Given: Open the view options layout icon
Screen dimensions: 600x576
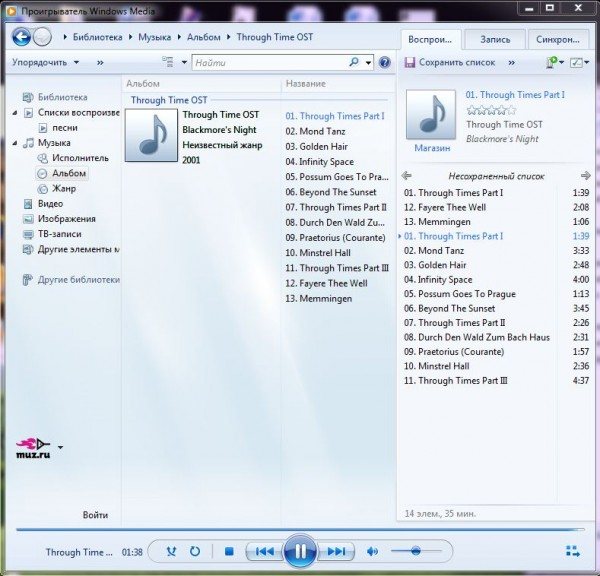Looking at the screenshot, I should [x=168, y=62].
